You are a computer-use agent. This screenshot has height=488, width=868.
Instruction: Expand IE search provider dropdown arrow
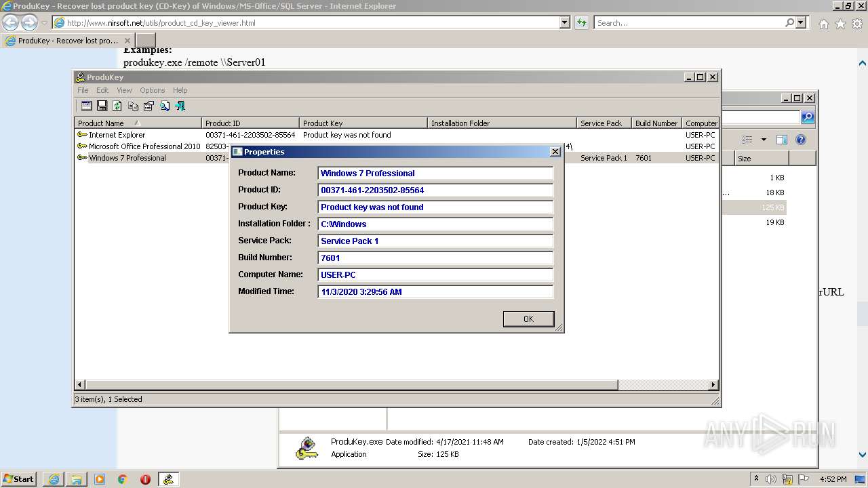[801, 22]
